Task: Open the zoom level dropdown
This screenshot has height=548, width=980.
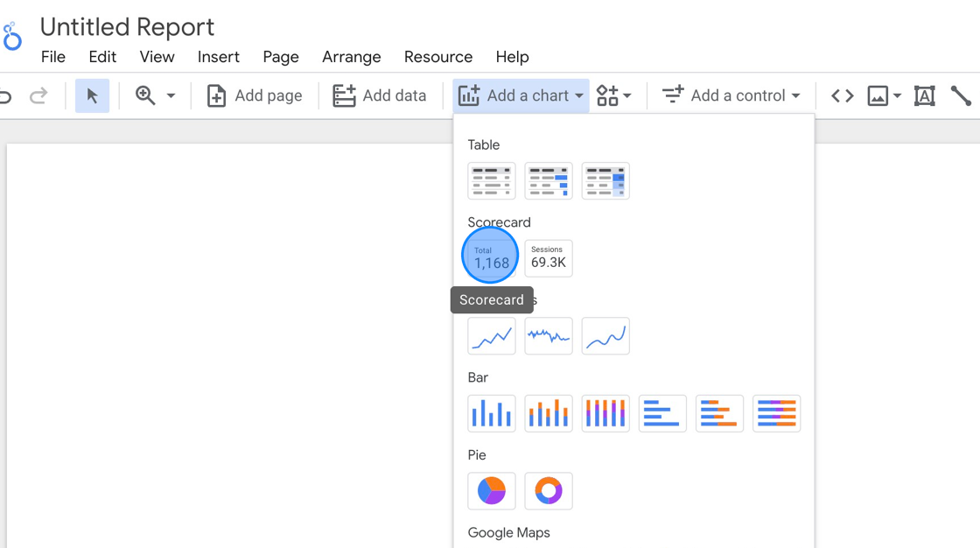Action: coord(171,95)
